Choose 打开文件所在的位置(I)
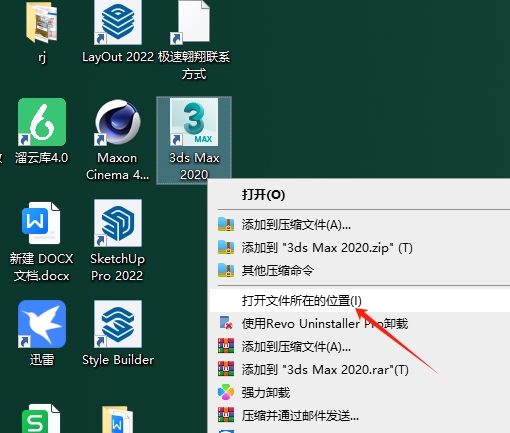Screen dimensions: 510x433 359,301
